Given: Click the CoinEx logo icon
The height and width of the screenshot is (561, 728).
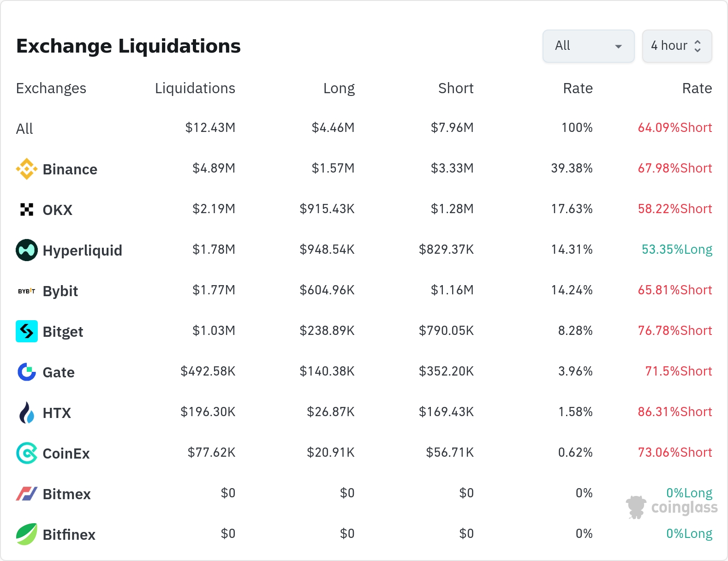Looking at the screenshot, I should (x=26, y=453).
